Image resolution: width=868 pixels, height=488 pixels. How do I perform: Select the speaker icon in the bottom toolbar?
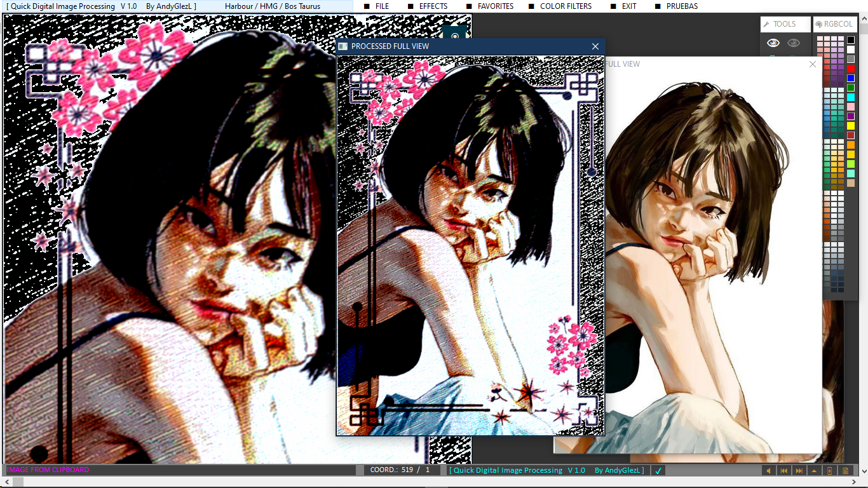[768, 471]
